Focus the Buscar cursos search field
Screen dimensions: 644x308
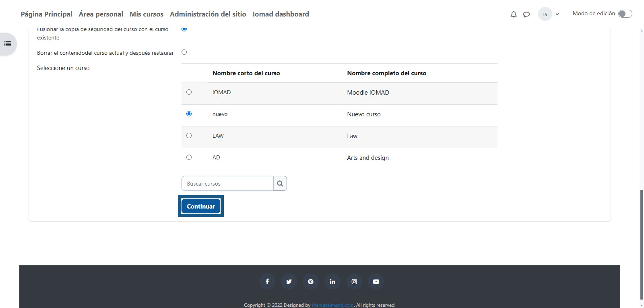click(227, 184)
